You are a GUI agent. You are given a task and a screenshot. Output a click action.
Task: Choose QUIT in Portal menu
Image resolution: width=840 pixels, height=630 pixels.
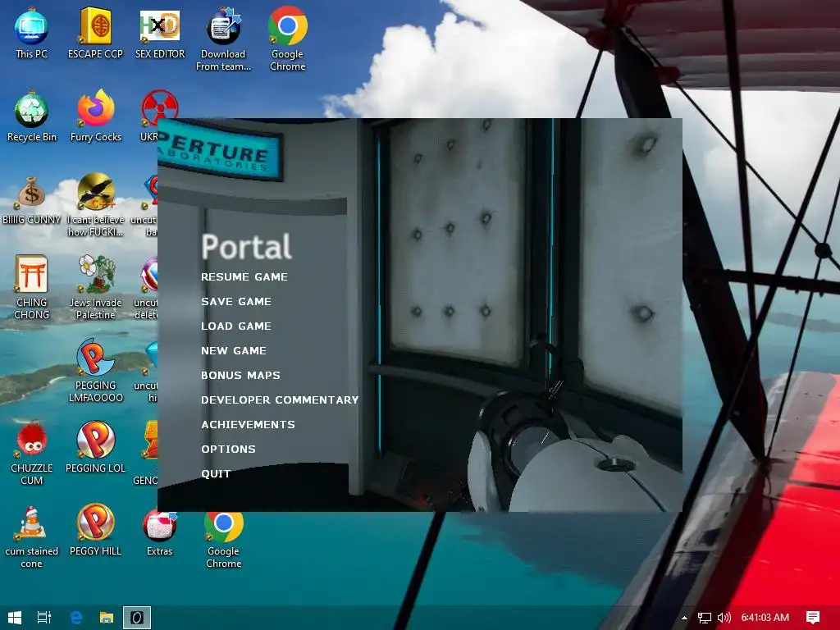pos(216,474)
